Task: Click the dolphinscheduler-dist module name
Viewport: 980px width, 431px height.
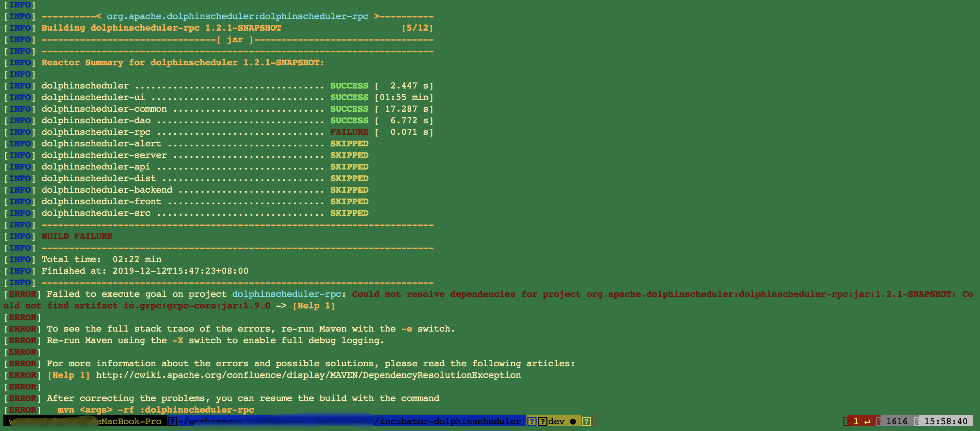Action: pos(98,178)
